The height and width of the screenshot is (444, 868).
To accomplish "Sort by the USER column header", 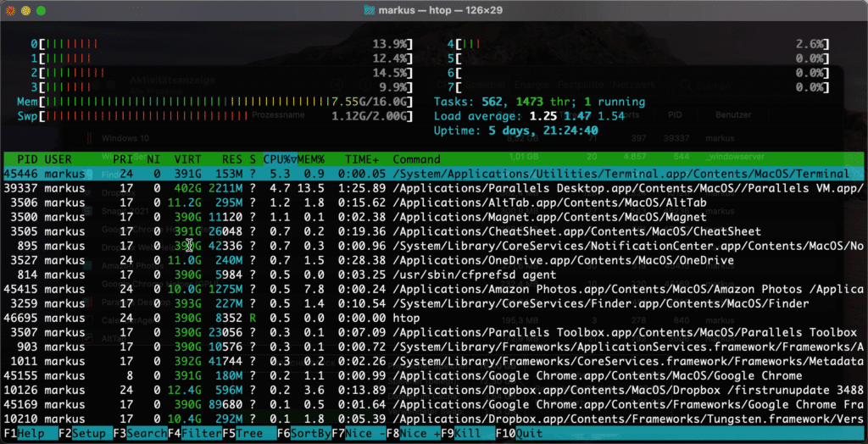I will (58, 159).
